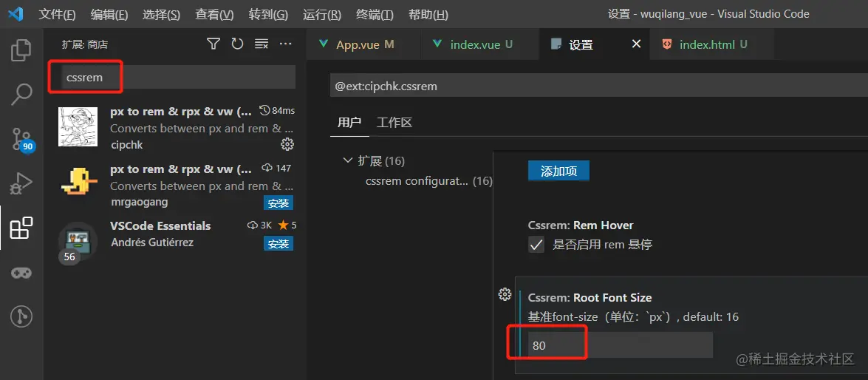868x380 pixels.
Task: Click the Root Font Size input showing 80
Action: point(620,345)
